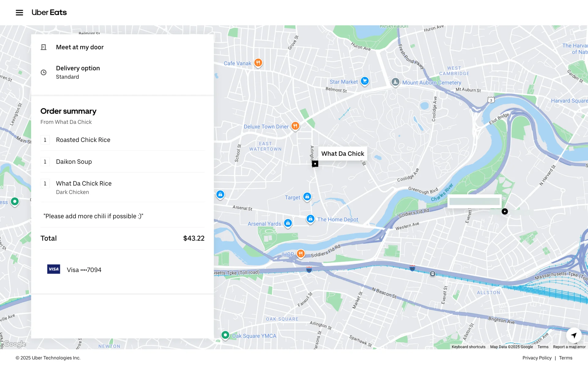Click the Oak Square YMCA pin

tap(225, 335)
